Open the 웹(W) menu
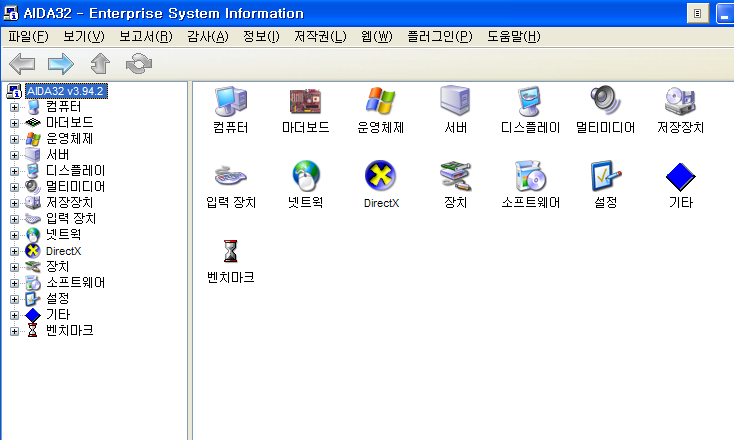Viewport: 734px width, 440px height. [377, 37]
